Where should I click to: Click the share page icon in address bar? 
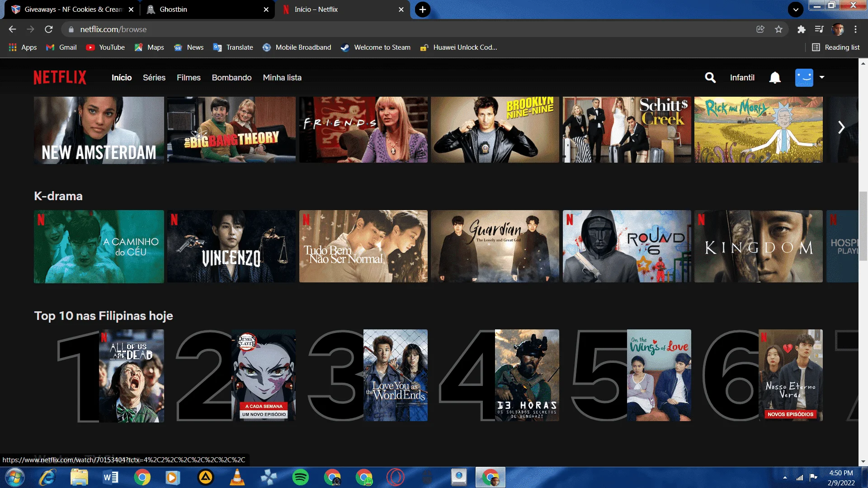pyautogui.click(x=760, y=29)
